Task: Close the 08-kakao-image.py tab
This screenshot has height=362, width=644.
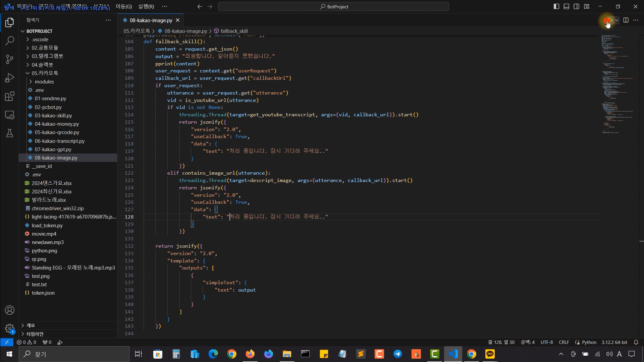Action: pos(178,20)
